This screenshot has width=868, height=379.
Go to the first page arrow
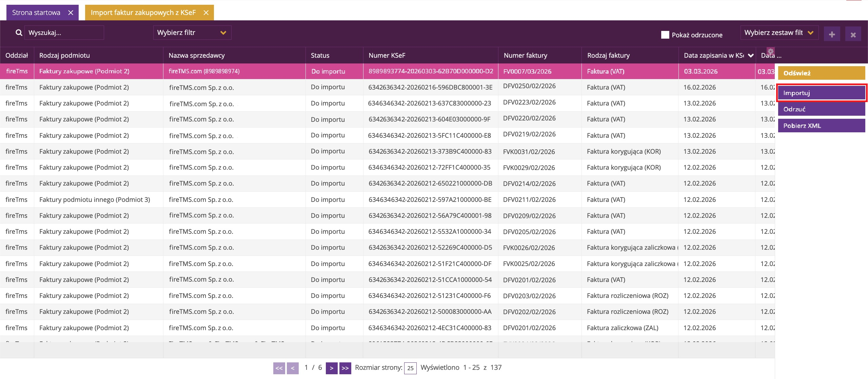(x=279, y=368)
